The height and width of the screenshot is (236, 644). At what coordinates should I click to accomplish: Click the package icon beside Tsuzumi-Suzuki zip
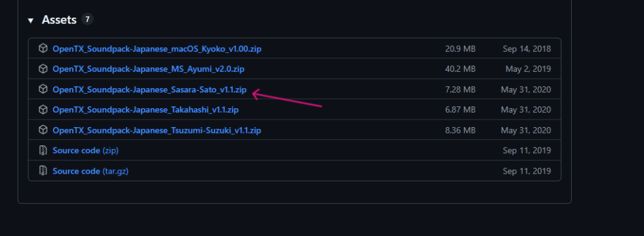43,130
